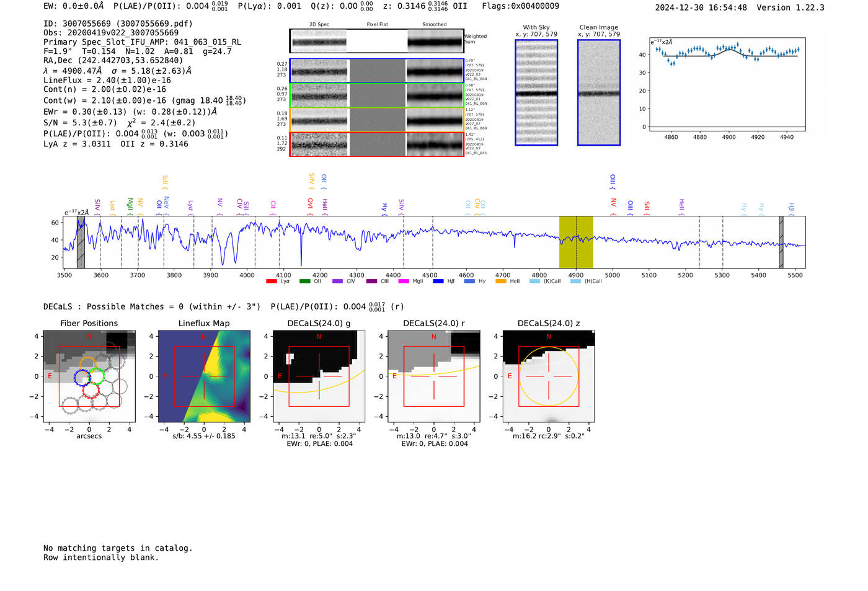Click the green OII legend swatch
Viewport: 868px width, 591px height.
click(x=304, y=281)
